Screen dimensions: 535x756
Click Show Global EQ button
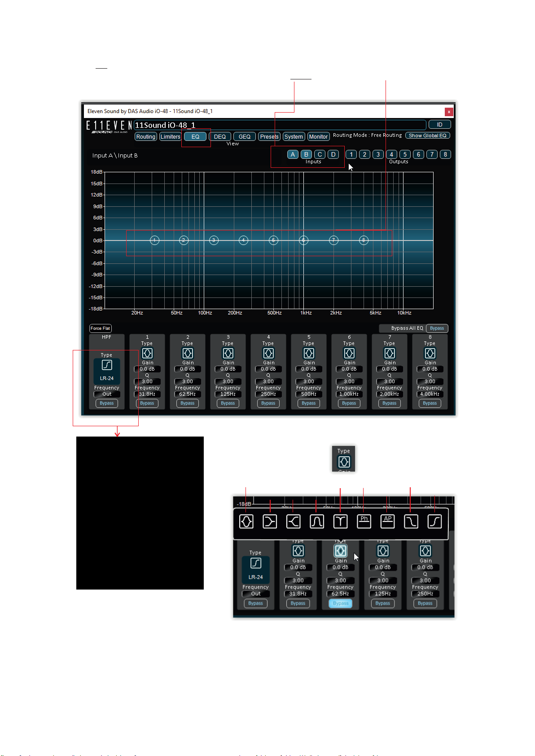pos(428,135)
